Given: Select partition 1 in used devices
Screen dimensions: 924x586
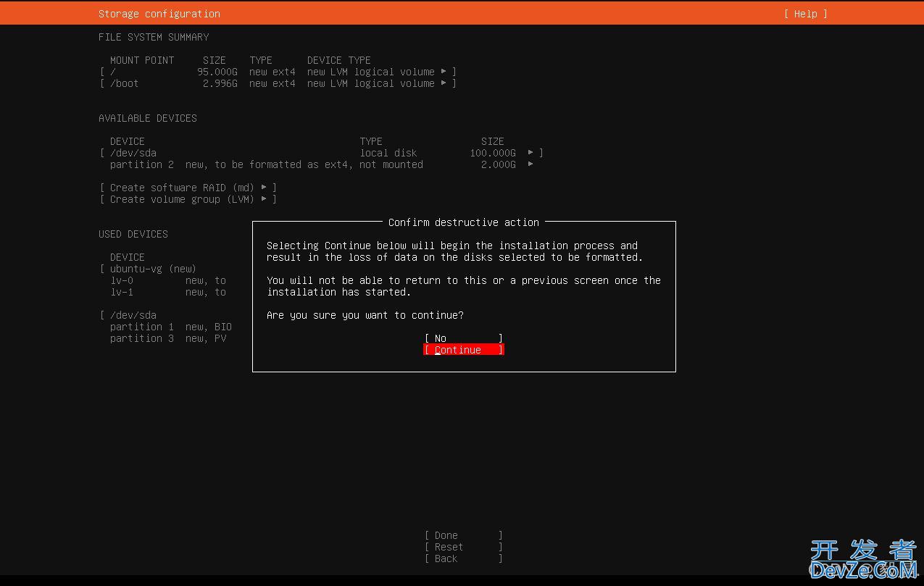Looking at the screenshot, I should [170, 327].
